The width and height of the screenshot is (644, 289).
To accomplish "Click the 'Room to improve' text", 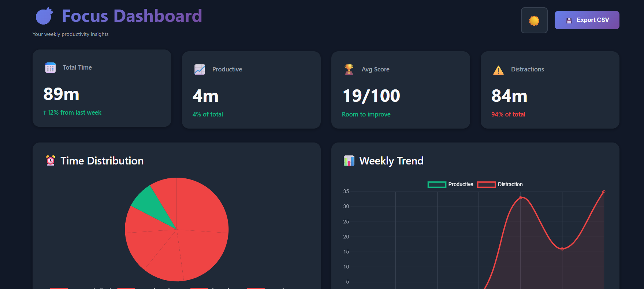I will [366, 114].
